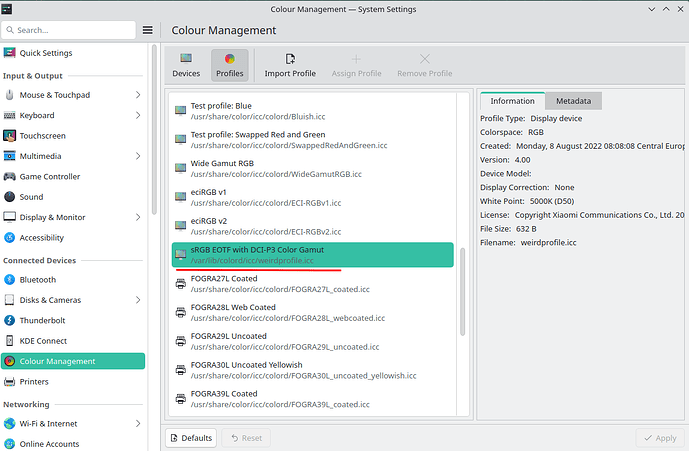Toggle the Profiles view button
This screenshot has width=689, height=451.
[229, 66]
